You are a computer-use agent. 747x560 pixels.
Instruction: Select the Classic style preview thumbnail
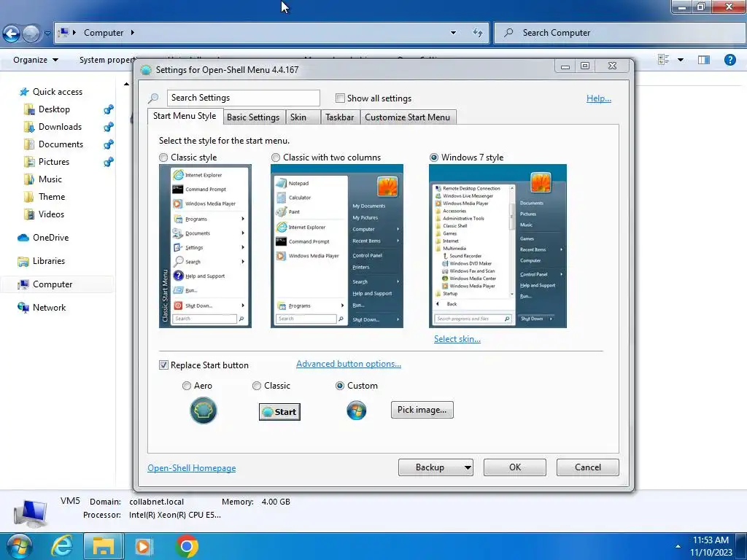point(205,246)
